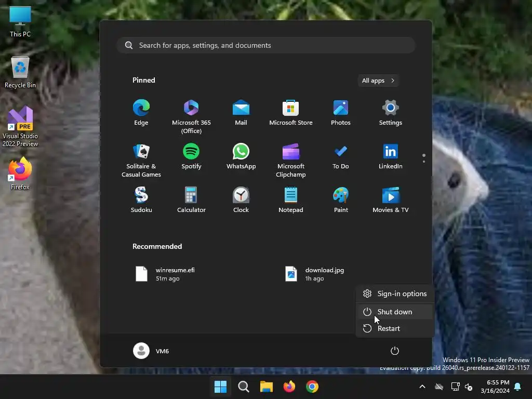Choose Restart from power menu
The height and width of the screenshot is (399, 532).
pyautogui.click(x=395, y=328)
